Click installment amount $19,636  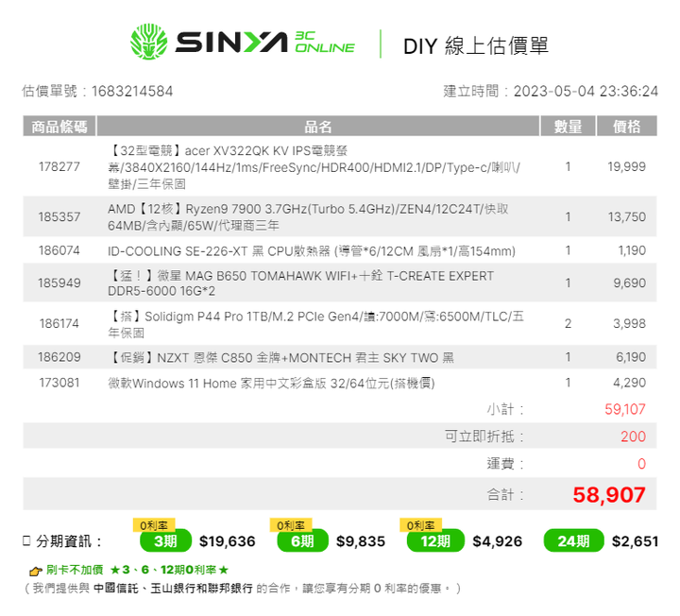coord(228,541)
